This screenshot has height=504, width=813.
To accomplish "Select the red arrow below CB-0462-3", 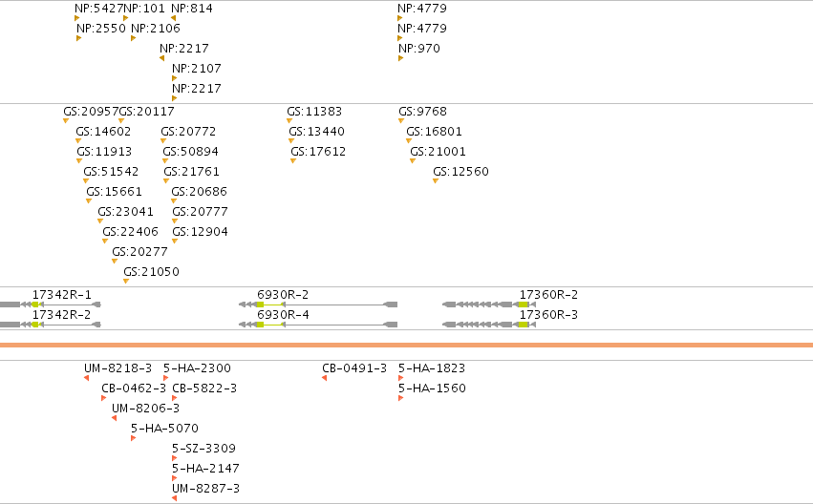I will click(x=104, y=398).
